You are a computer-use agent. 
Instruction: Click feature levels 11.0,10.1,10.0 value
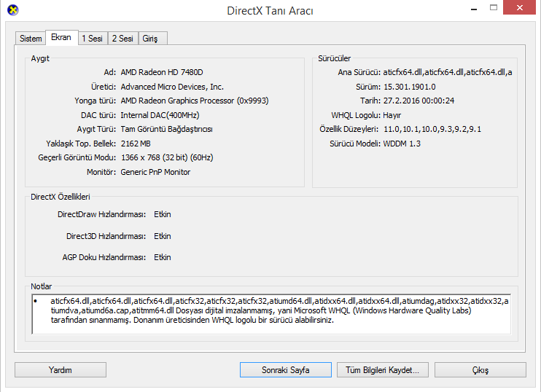coord(432,129)
